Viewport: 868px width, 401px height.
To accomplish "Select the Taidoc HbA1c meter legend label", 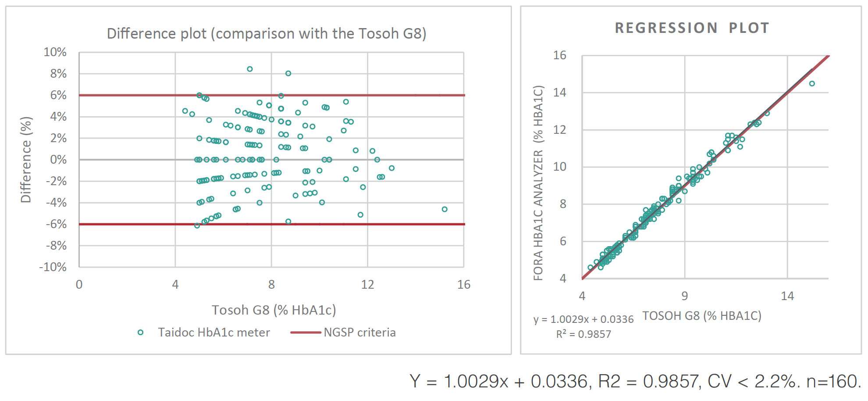I will click(214, 333).
